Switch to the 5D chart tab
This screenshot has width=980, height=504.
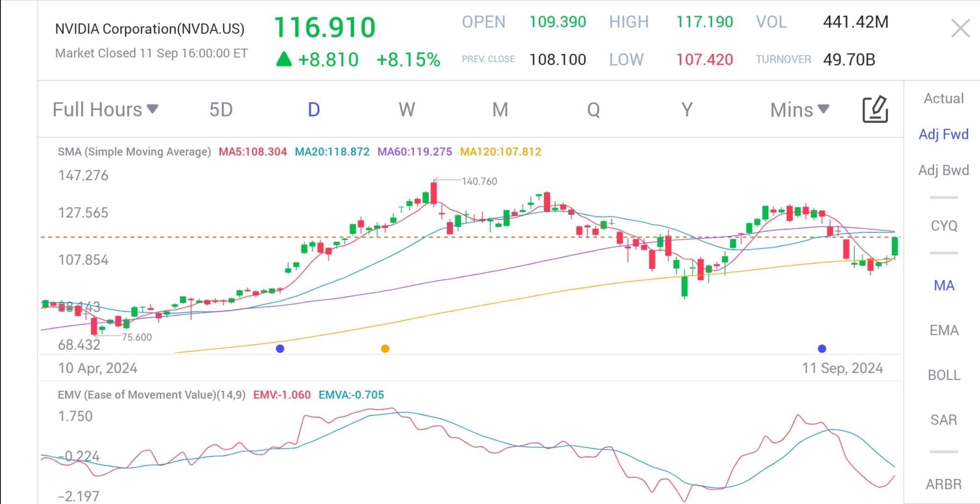pos(221,110)
